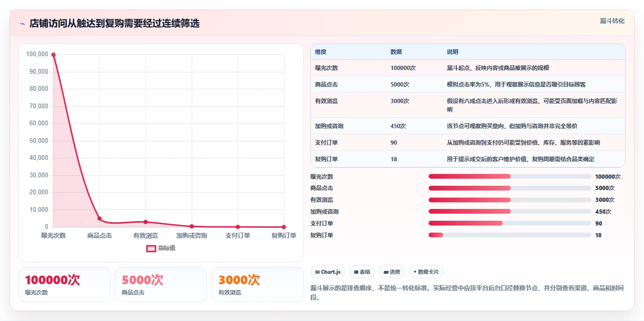
Task: Open the 3000次 有效浏览 data card
Action: [258, 285]
